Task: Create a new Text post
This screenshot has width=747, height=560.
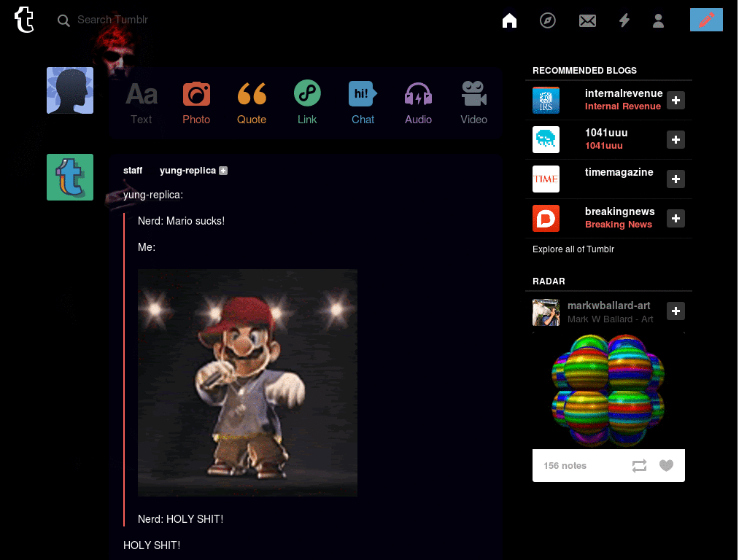Action: (x=142, y=103)
